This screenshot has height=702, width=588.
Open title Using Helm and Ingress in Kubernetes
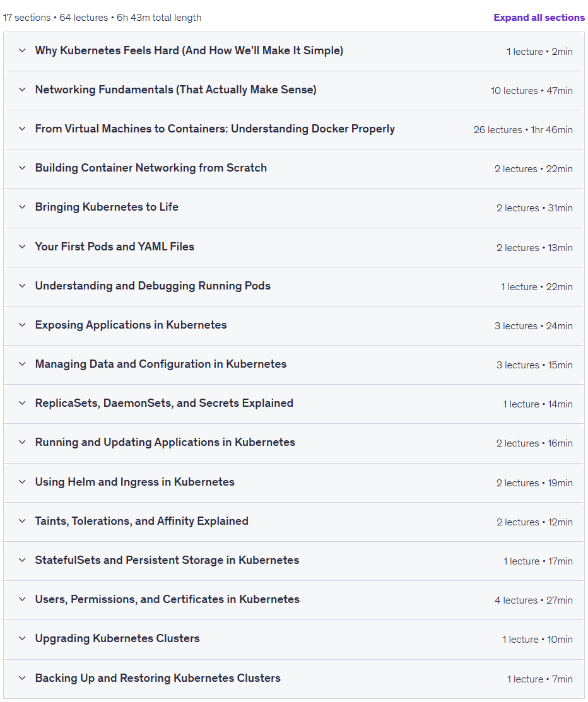(x=135, y=482)
